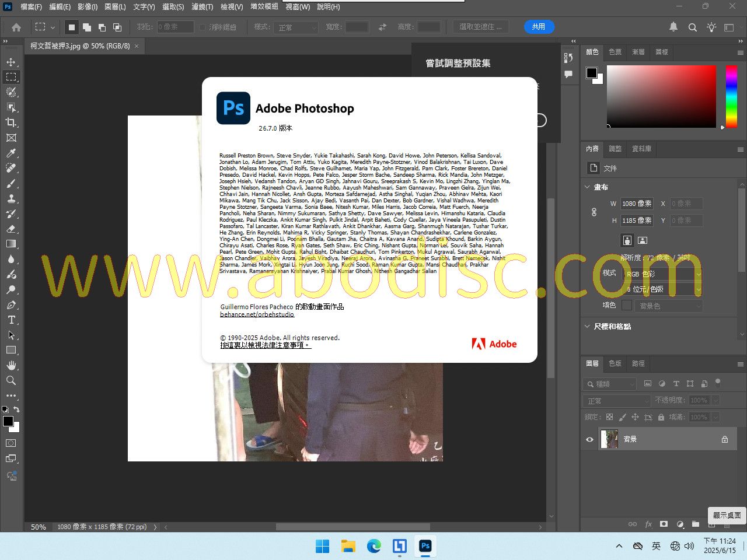
Task: Open the 視窗(W) menu
Action: point(298,6)
